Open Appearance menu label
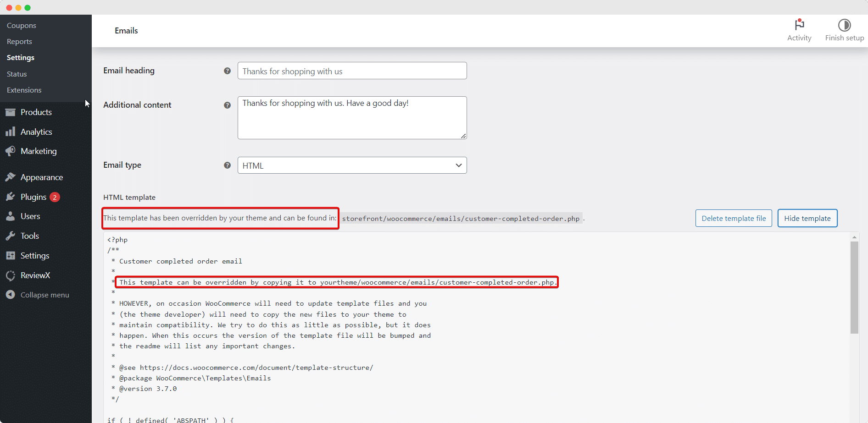The width and height of the screenshot is (868, 423). [42, 177]
